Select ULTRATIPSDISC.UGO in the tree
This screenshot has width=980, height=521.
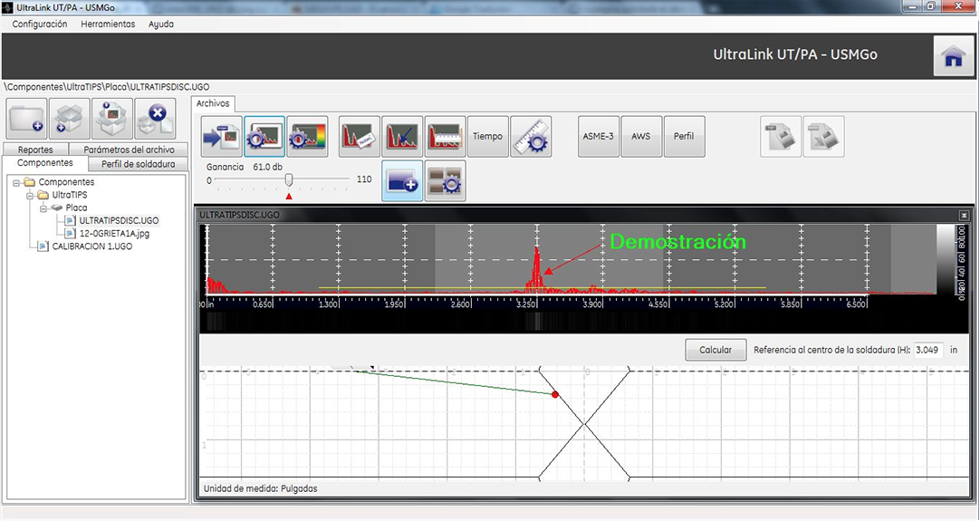(x=119, y=221)
